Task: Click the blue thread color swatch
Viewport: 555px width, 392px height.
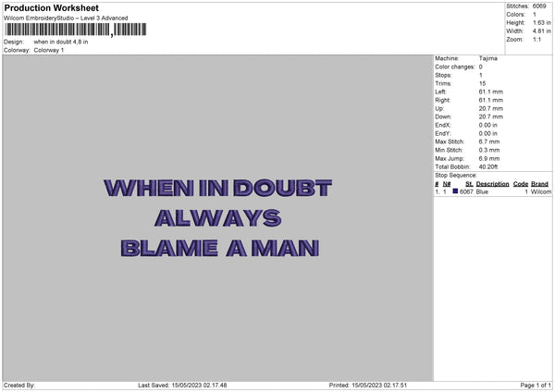Action: [455, 191]
